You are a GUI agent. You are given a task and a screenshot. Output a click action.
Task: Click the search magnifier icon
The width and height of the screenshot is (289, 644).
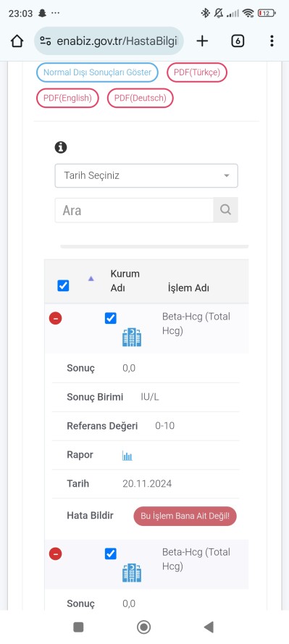click(x=225, y=210)
